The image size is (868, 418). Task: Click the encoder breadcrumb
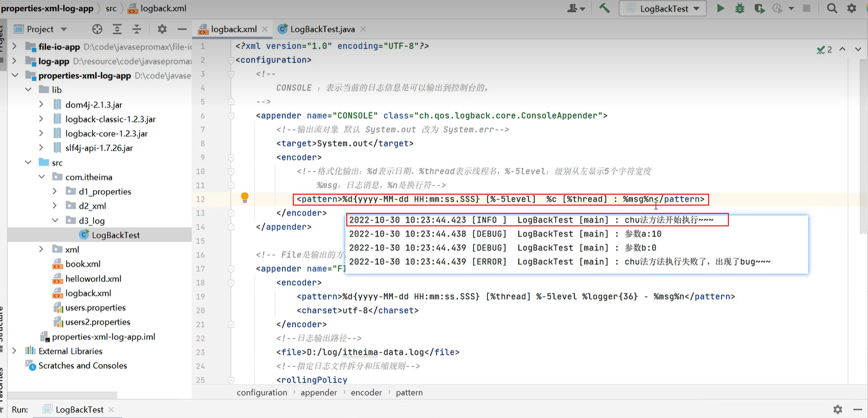click(366, 393)
